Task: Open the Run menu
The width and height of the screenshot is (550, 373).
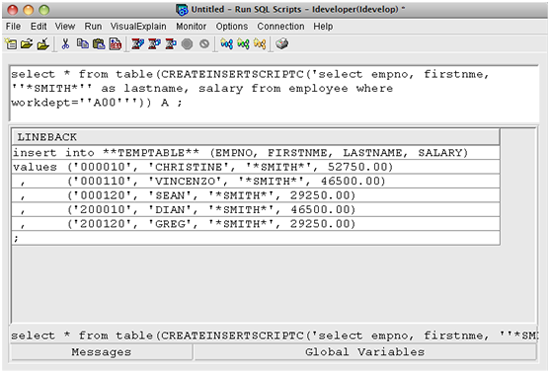Action: pyautogui.click(x=93, y=26)
